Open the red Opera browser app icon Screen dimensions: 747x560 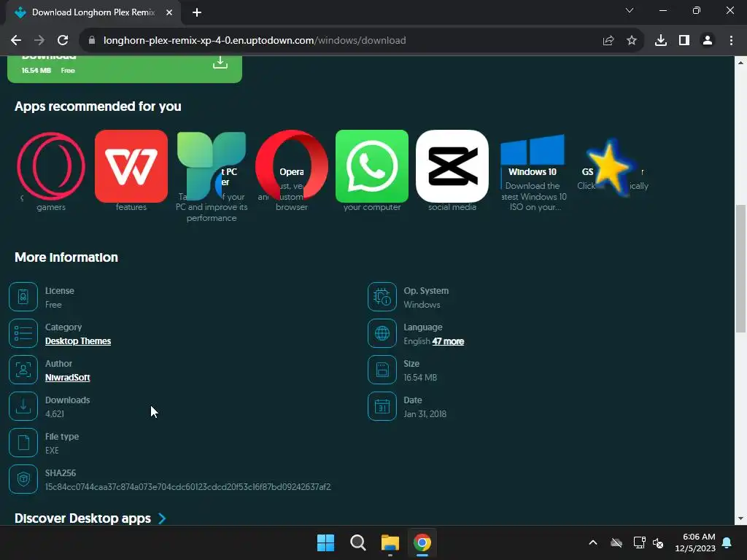pos(292,166)
